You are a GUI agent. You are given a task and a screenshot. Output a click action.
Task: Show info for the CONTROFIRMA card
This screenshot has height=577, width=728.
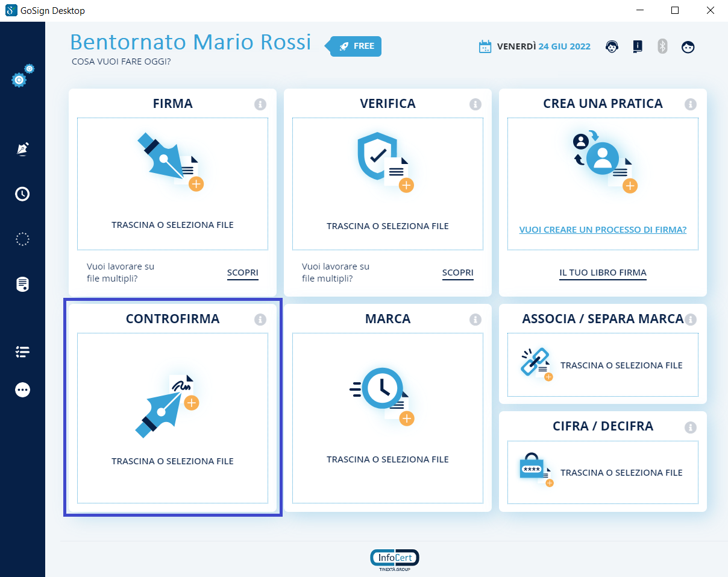(260, 320)
